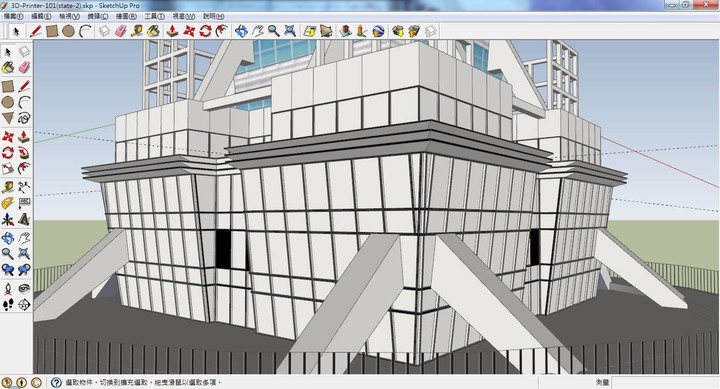Select Position Camera tool in left palette

coord(8,288)
